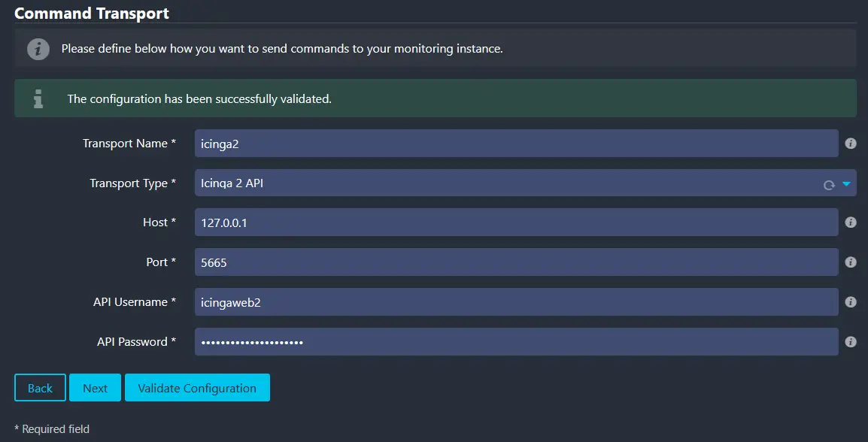Click the info icon beside Host field
Screen dimensions: 868x442
tap(851, 223)
